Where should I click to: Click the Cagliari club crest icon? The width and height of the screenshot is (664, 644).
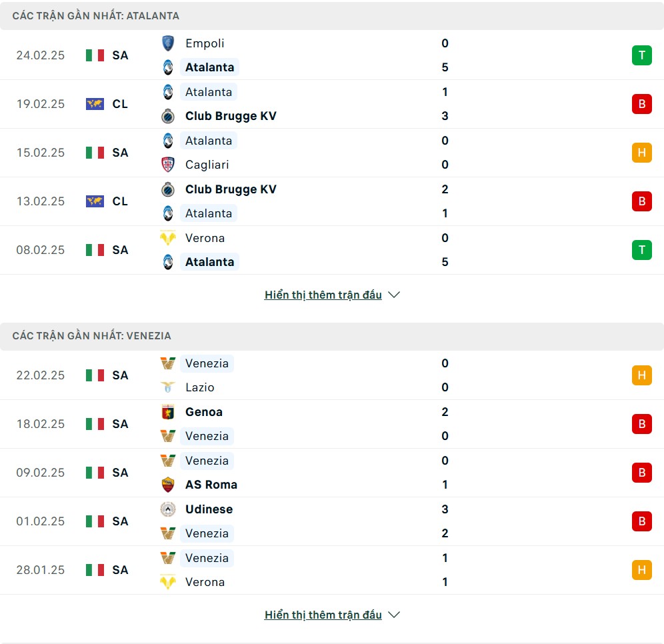[168, 165]
